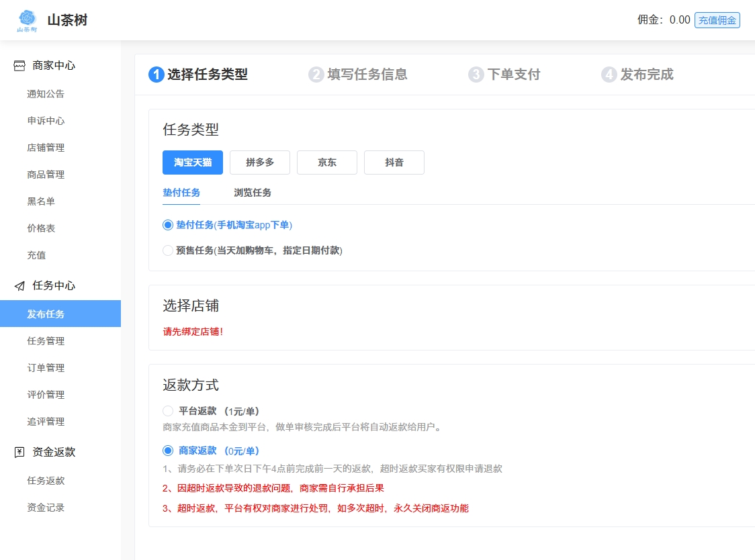Image resolution: width=755 pixels, height=560 pixels.
Task: Click step 2 circle 填写任务信息
Action: (x=316, y=75)
